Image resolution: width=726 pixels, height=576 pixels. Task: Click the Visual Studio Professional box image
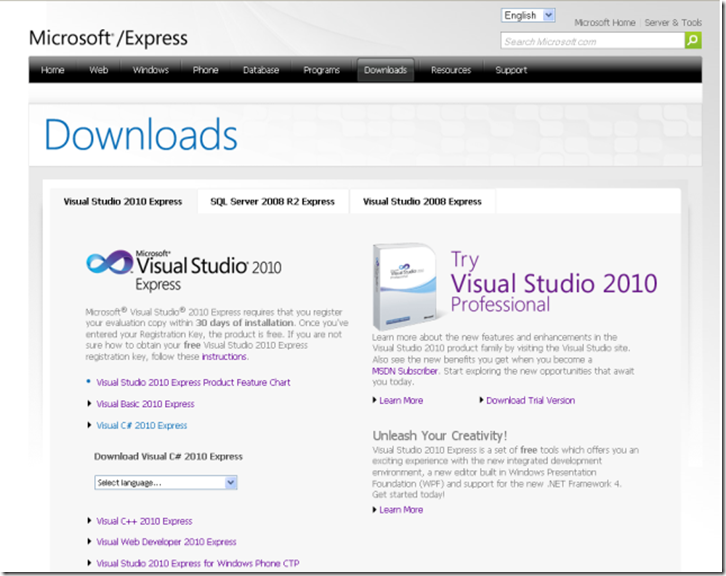[x=405, y=285]
